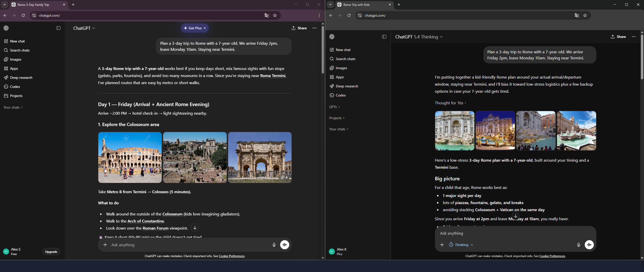Expand the 'Thought for 16s' reasoning

450,103
